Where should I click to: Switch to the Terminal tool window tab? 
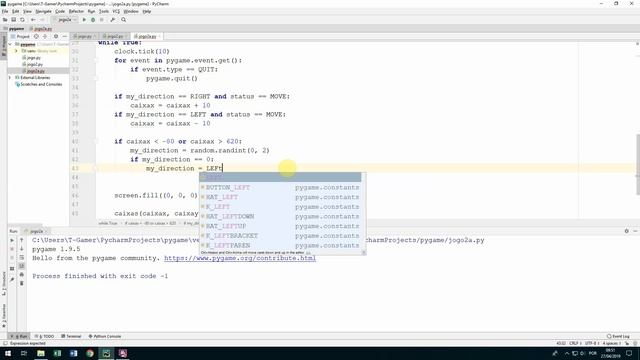(x=71, y=336)
